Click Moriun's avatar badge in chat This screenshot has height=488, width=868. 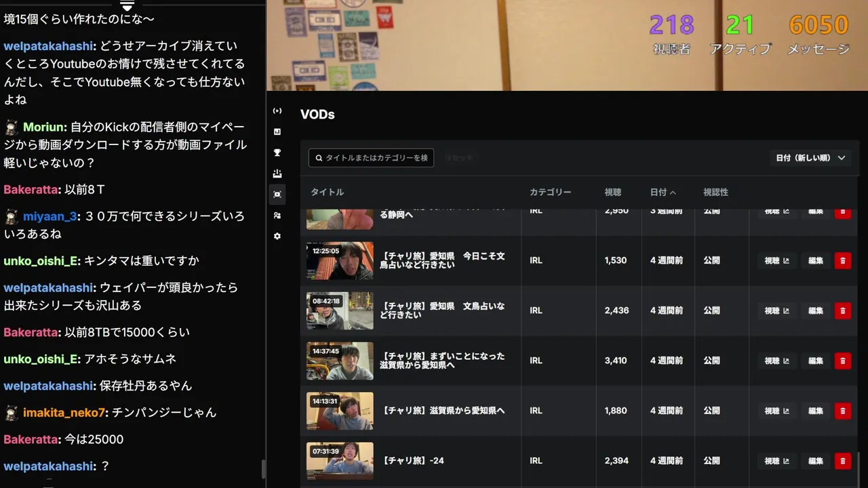pyautogui.click(x=12, y=127)
